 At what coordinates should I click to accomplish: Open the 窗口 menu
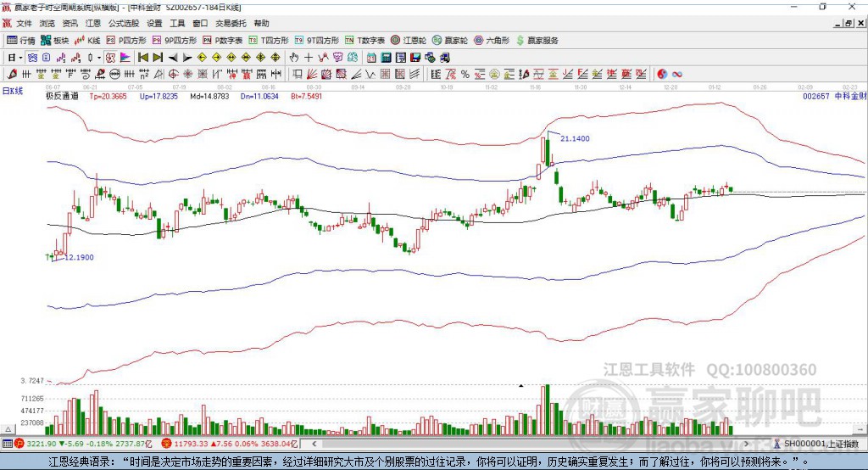pyautogui.click(x=200, y=23)
